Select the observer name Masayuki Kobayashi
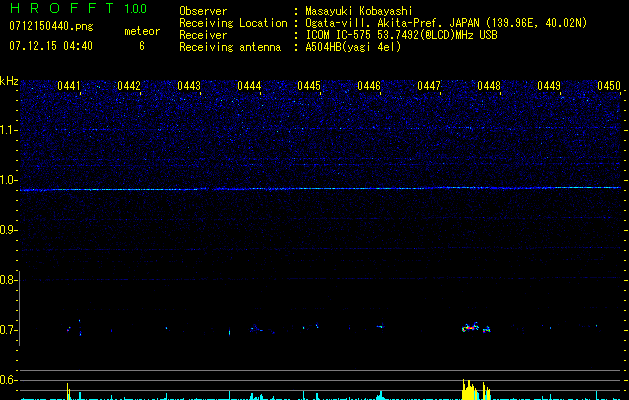The image size is (629, 400). [x=360, y=11]
